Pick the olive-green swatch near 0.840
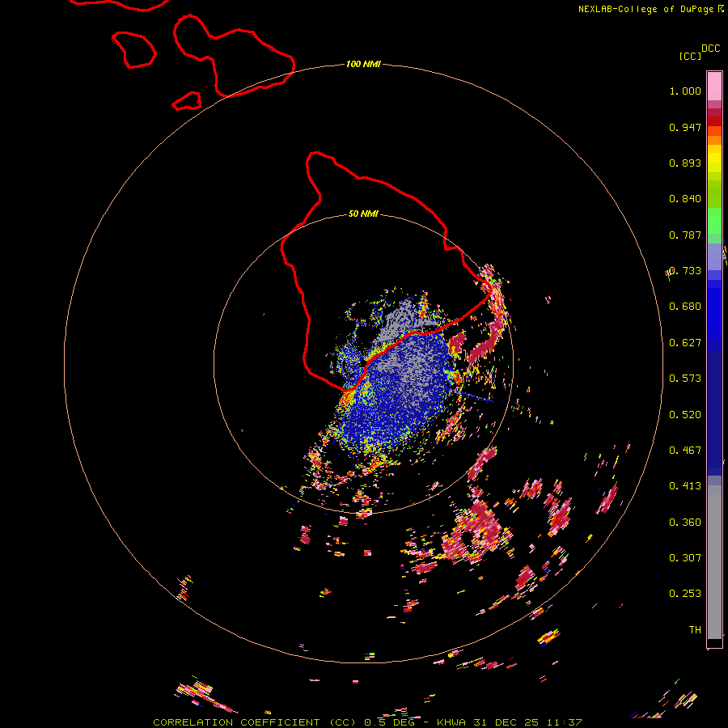Screen dimensions: 728x728 click(x=714, y=194)
